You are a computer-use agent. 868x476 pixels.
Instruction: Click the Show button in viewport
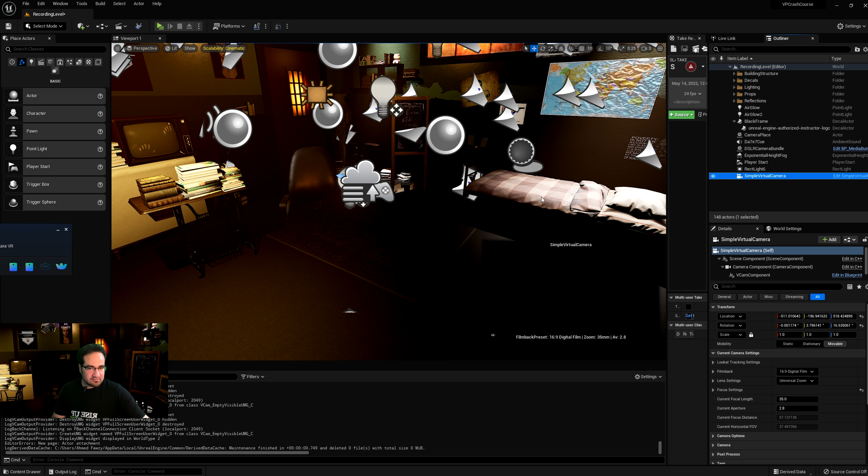(190, 48)
